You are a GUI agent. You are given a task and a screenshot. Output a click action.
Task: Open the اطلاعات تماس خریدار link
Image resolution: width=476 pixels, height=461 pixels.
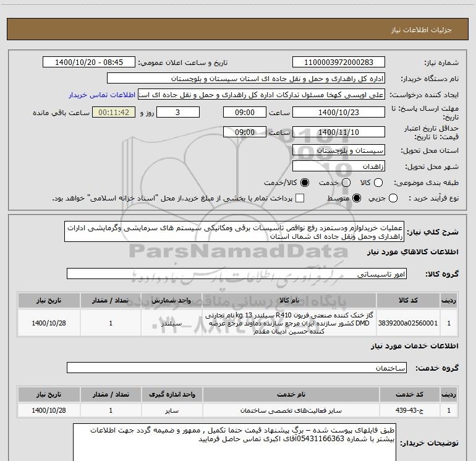click(102, 95)
